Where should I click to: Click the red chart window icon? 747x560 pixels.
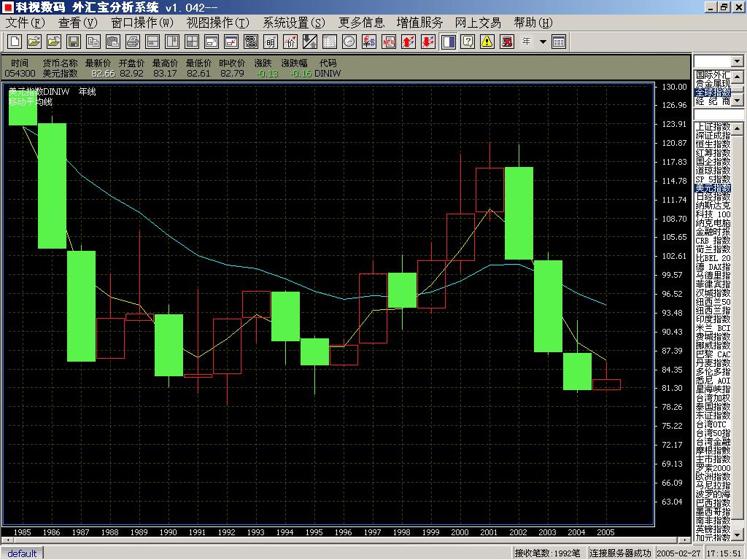pos(231,42)
